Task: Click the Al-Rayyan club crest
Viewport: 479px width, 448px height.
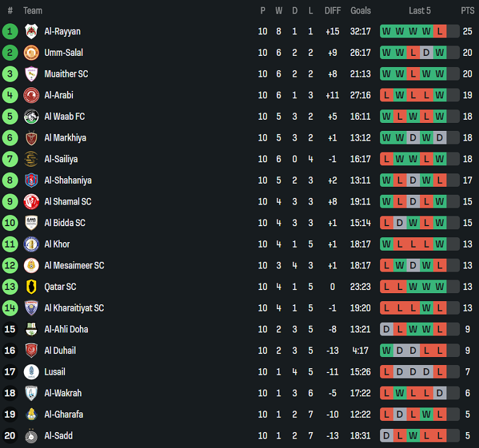Action: coord(31,31)
